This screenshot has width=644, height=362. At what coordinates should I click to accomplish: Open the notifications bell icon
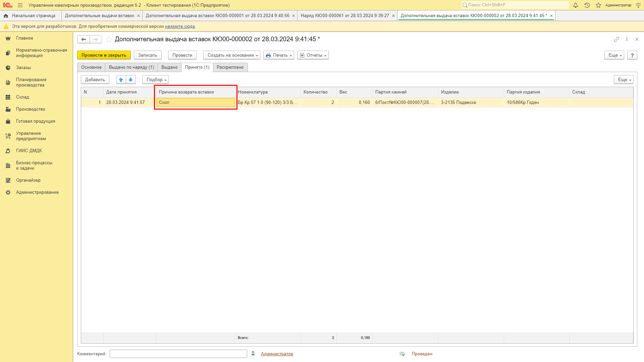pyautogui.click(x=576, y=5)
